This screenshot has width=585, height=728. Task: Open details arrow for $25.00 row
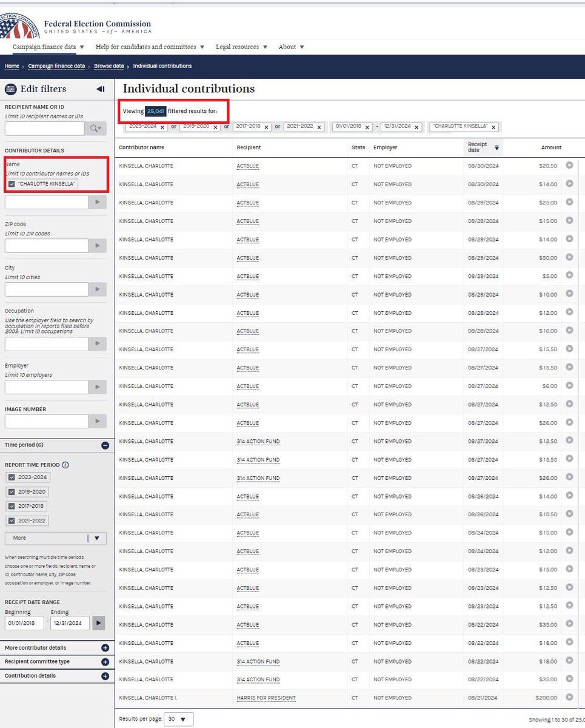[x=569, y=202]
